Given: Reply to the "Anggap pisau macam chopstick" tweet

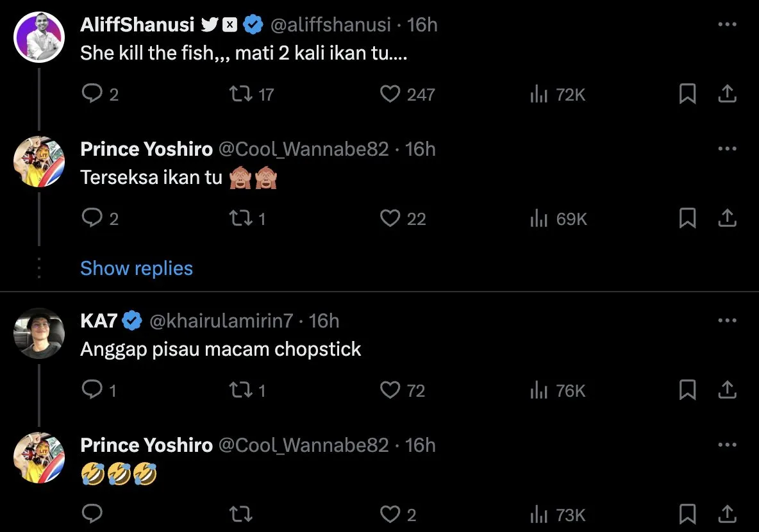Looking at the screenshot, I should point(92,390).
